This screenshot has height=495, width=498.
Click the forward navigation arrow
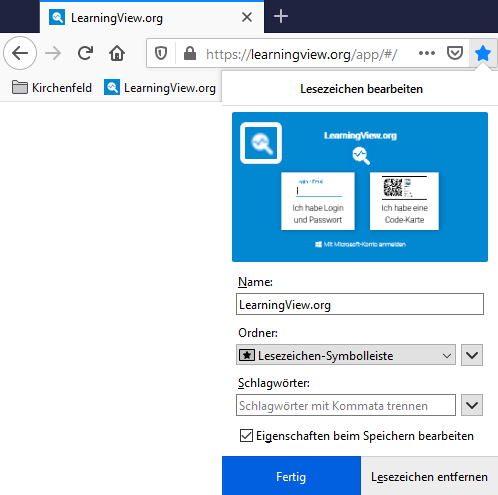pos(53,53)
